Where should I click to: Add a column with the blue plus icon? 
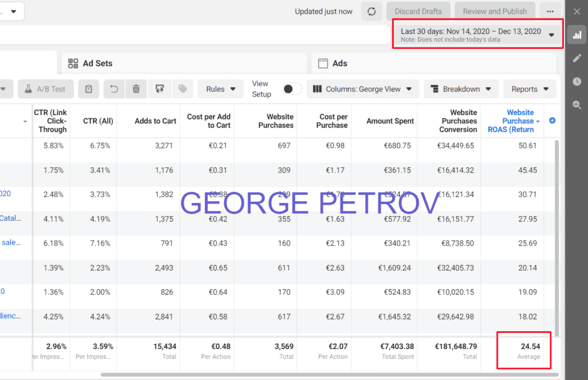[552, 121]
